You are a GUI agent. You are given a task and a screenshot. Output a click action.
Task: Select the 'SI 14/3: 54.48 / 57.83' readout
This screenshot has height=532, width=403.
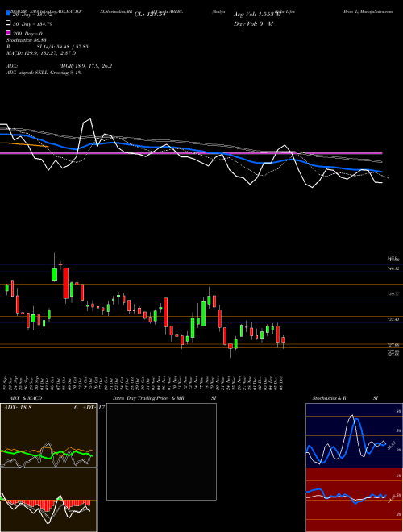[63, 47]
